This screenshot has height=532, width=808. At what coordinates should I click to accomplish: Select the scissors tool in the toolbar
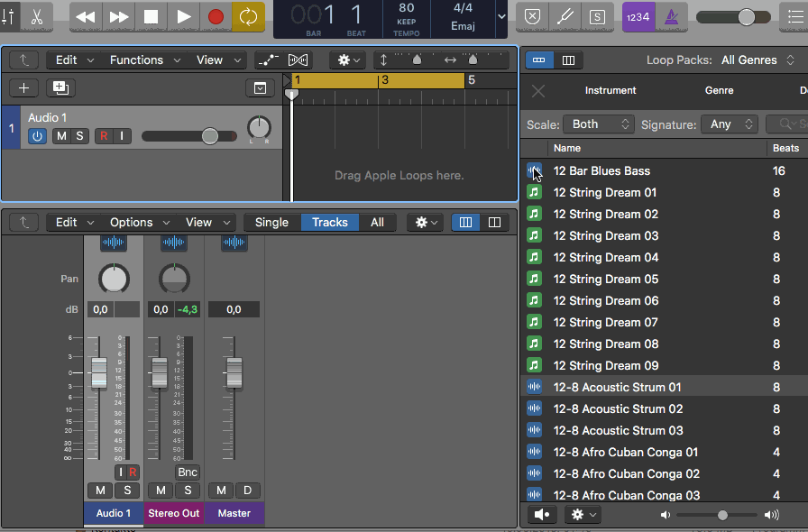(36, 16)
